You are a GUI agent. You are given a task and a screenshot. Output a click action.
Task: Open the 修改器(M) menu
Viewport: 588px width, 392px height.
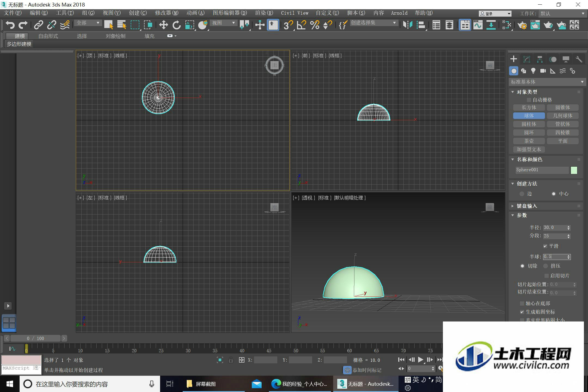coord(167,13)
